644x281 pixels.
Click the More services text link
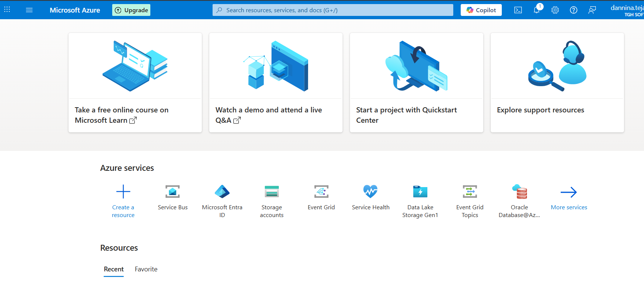[569, 207]
